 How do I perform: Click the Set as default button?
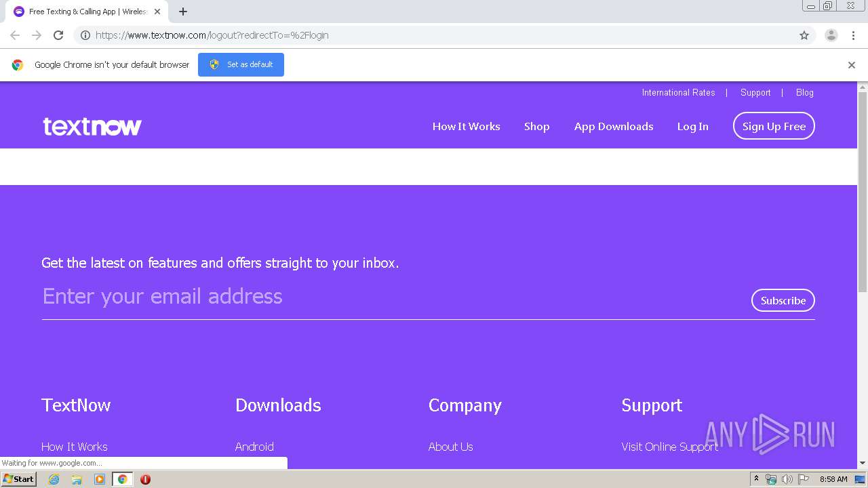click(241, 64)
